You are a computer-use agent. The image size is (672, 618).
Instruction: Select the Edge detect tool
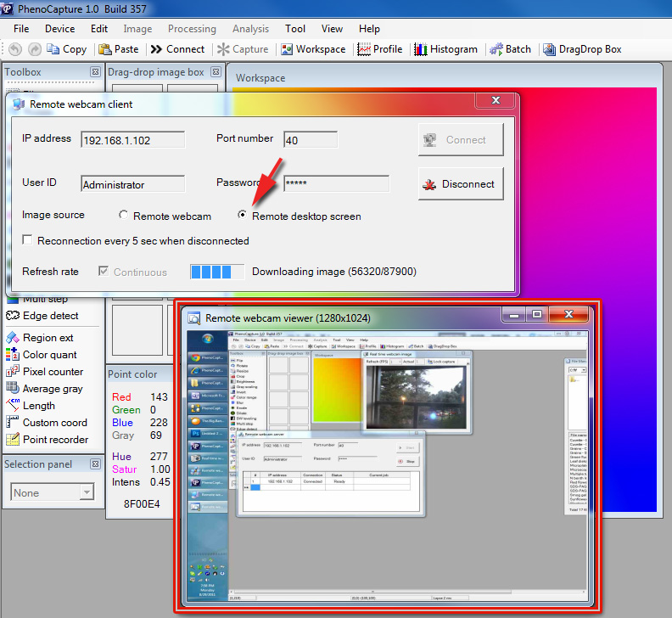[x=50, y=316]
